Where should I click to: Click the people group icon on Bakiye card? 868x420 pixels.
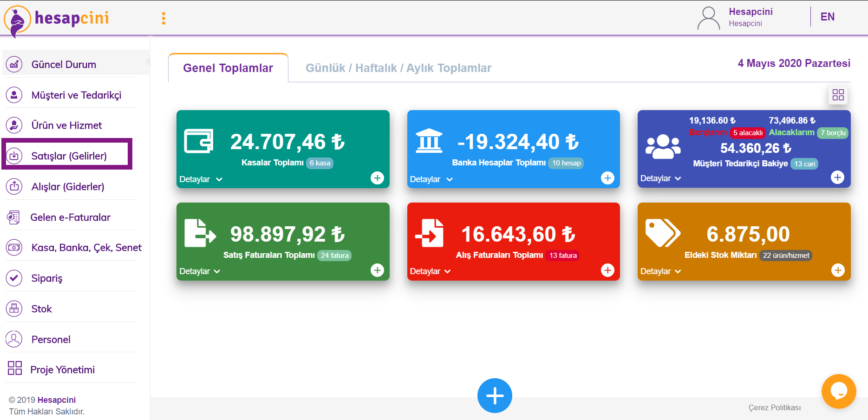663,147
